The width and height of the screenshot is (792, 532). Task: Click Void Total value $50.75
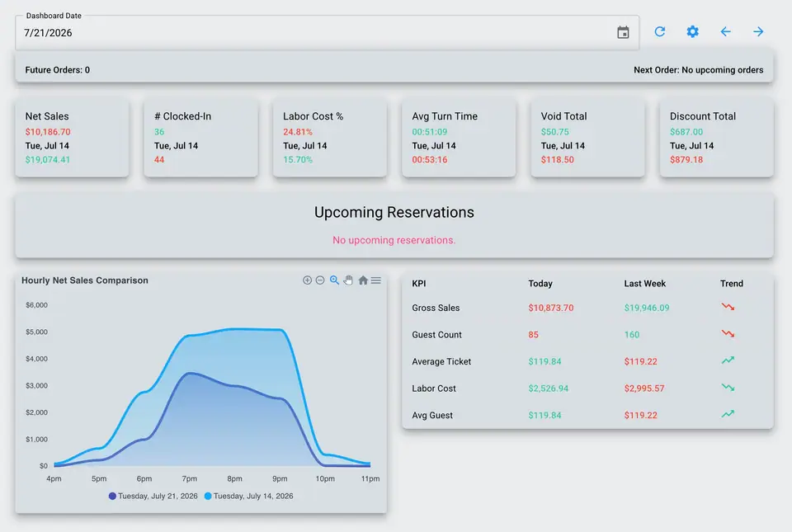click(554, 132)
